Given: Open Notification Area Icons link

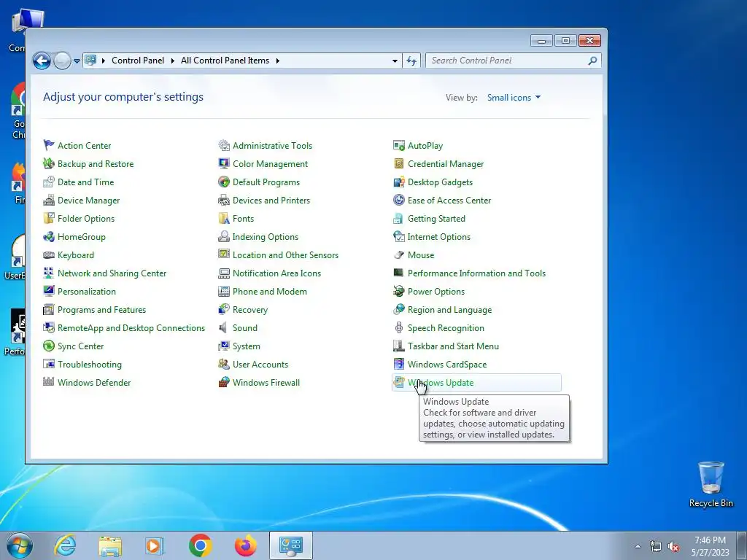Looking at the screenshot, I should tap(276, 273).
